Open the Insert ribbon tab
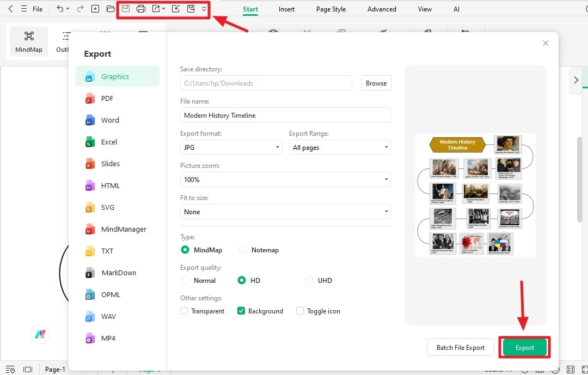Viewport: 588px width, 375px height. click(286, 9)
